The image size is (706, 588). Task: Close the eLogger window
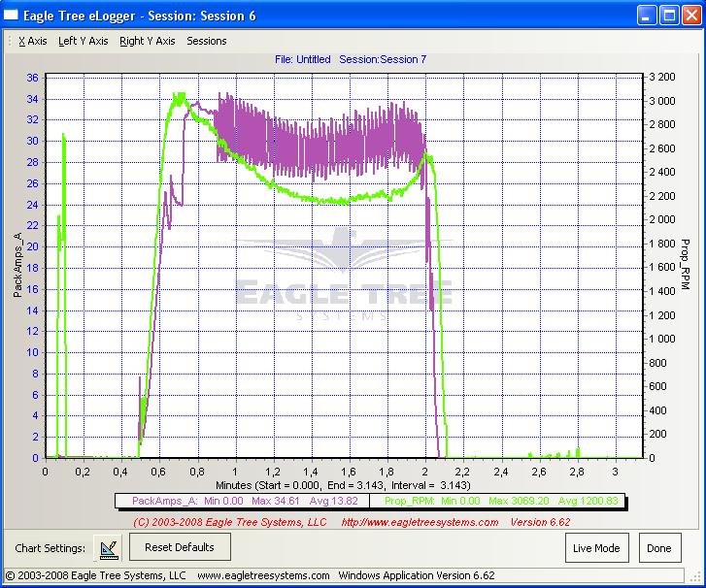[691, 16]
